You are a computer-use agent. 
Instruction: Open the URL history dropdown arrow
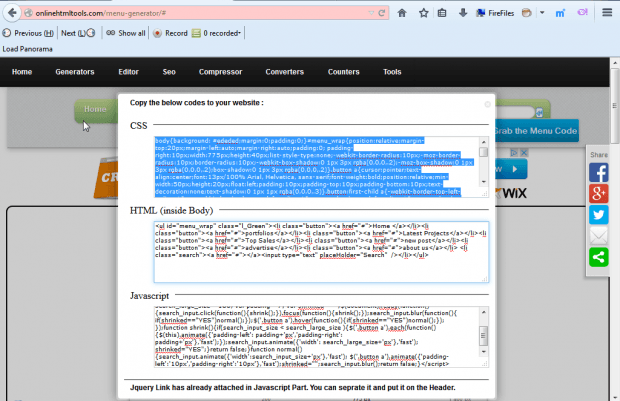371,13
